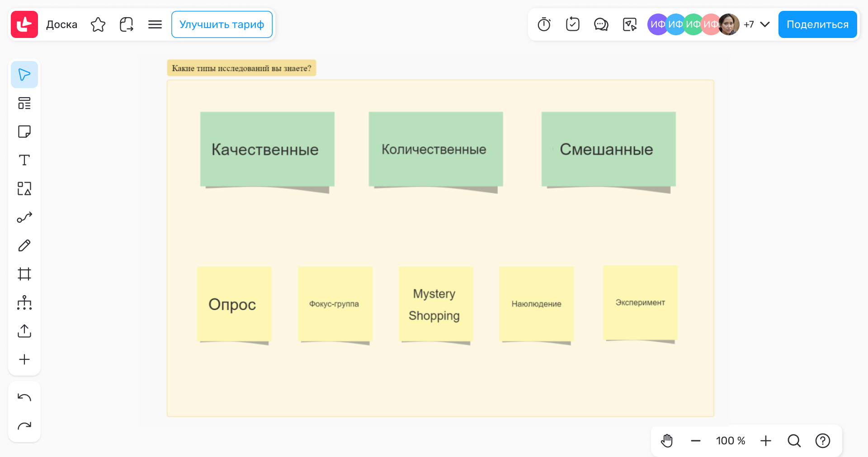Select the mind map diagram tool

[24, 302]
